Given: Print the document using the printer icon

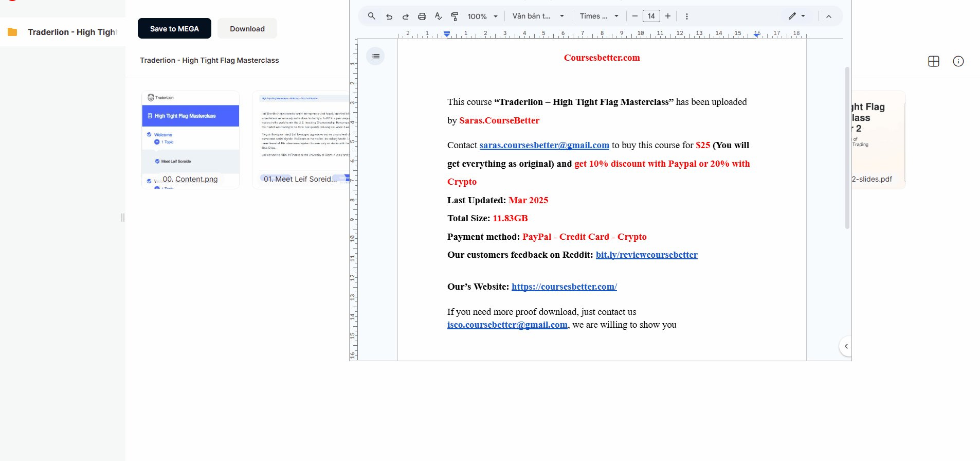Looking at the screenshot, I should tap(422, 16).
